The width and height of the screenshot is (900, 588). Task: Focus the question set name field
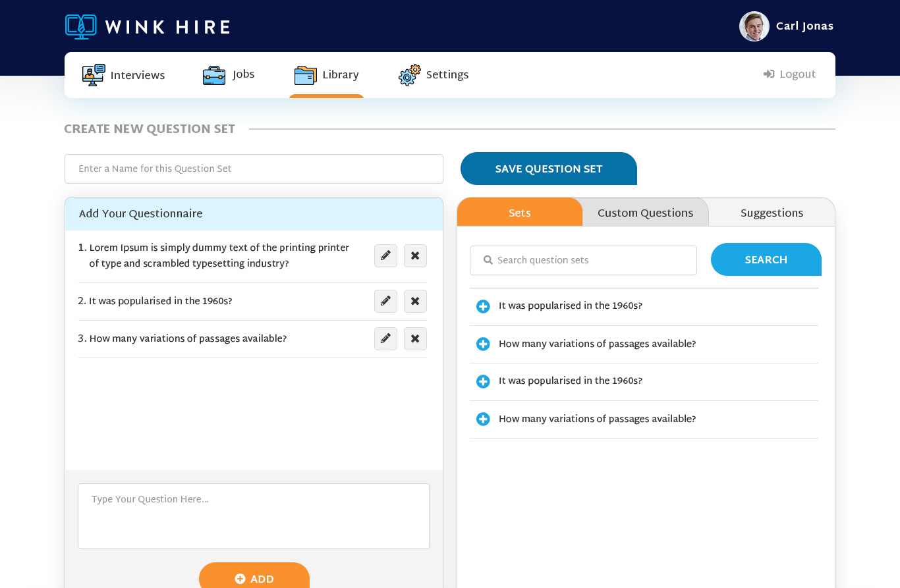[254, 169]
